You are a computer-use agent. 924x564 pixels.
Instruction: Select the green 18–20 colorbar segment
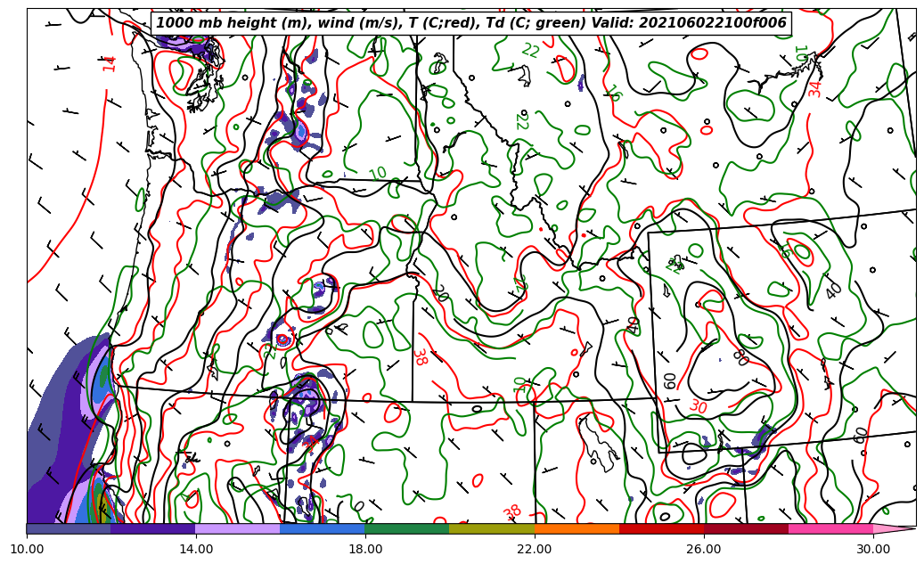pos(407,528)
